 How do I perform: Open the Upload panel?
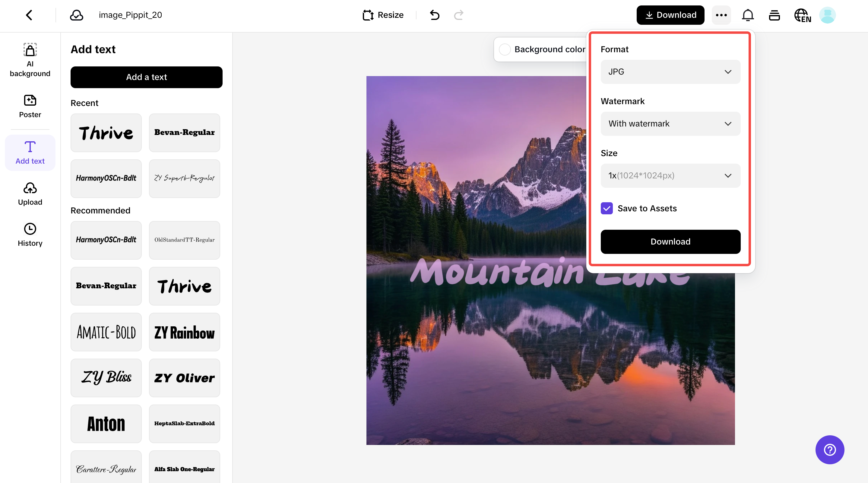point(30,194)
